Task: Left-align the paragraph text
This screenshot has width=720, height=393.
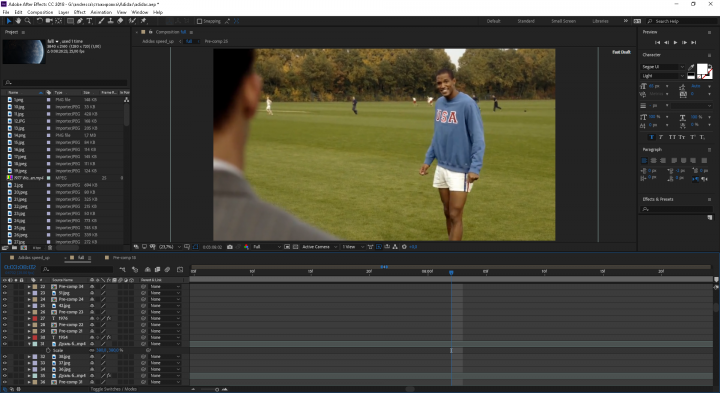Action: point(644,161)
